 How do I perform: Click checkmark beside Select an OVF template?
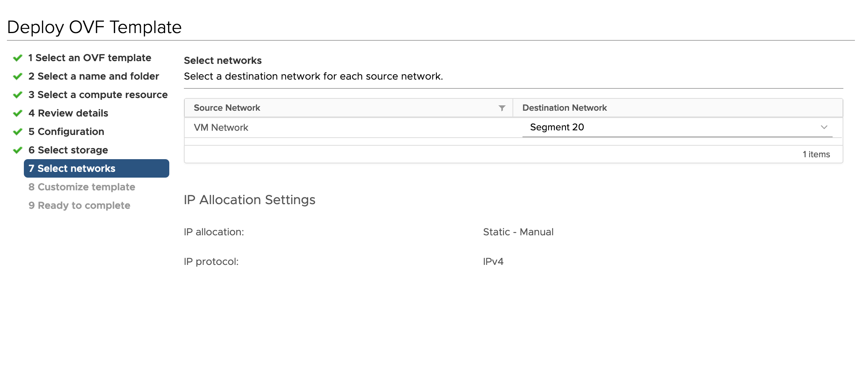(18, 58)
